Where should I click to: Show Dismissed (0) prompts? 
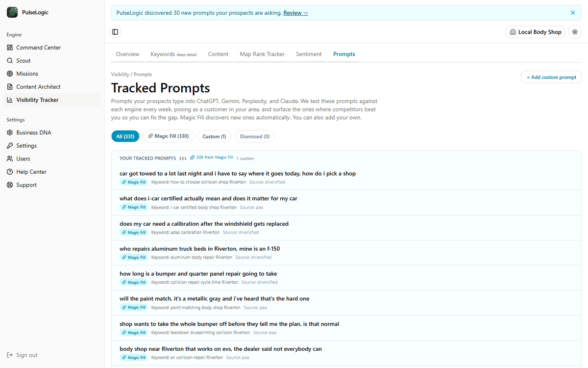click(x=255, y=136)
